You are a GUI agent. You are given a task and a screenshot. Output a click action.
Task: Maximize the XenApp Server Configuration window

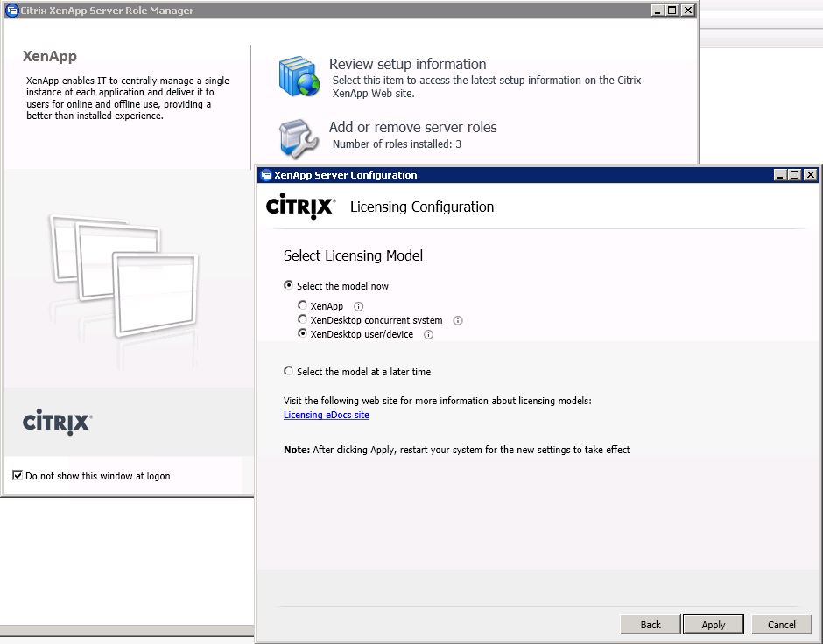click(794, 175)
